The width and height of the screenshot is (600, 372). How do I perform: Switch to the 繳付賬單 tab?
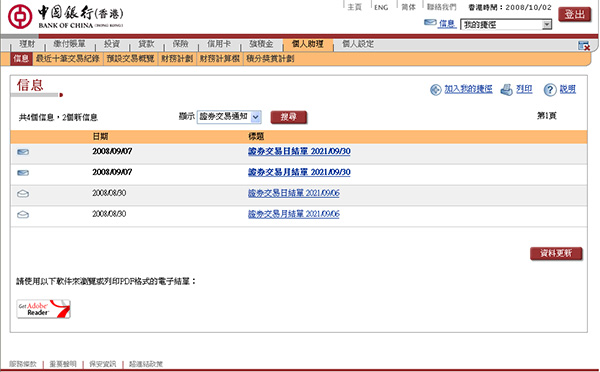[x=69, y=44]
